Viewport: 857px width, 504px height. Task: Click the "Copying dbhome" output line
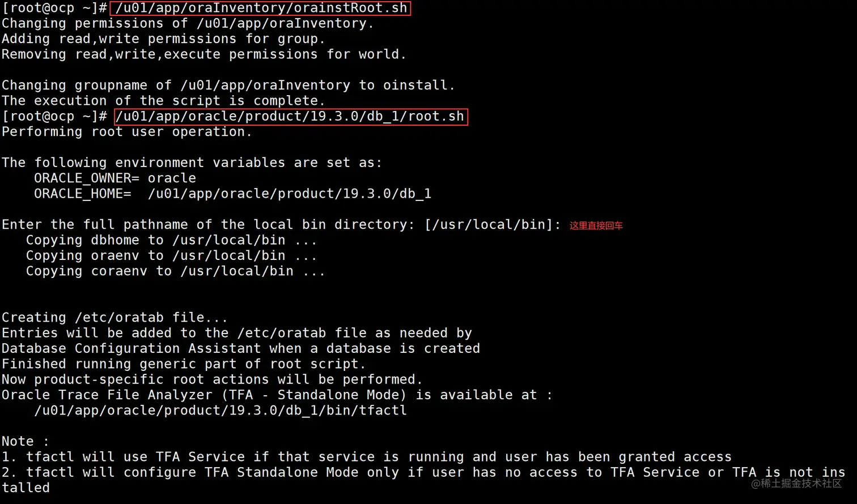(171, 240)
